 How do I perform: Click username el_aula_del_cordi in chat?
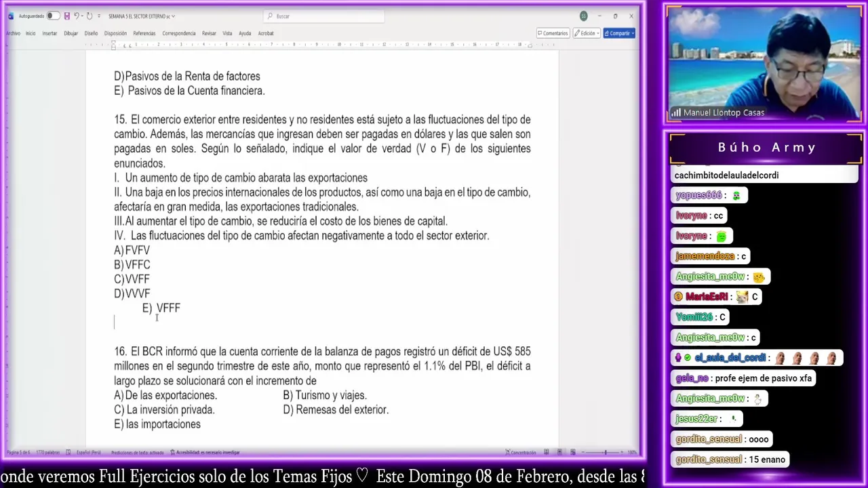[x=730, y=358]
